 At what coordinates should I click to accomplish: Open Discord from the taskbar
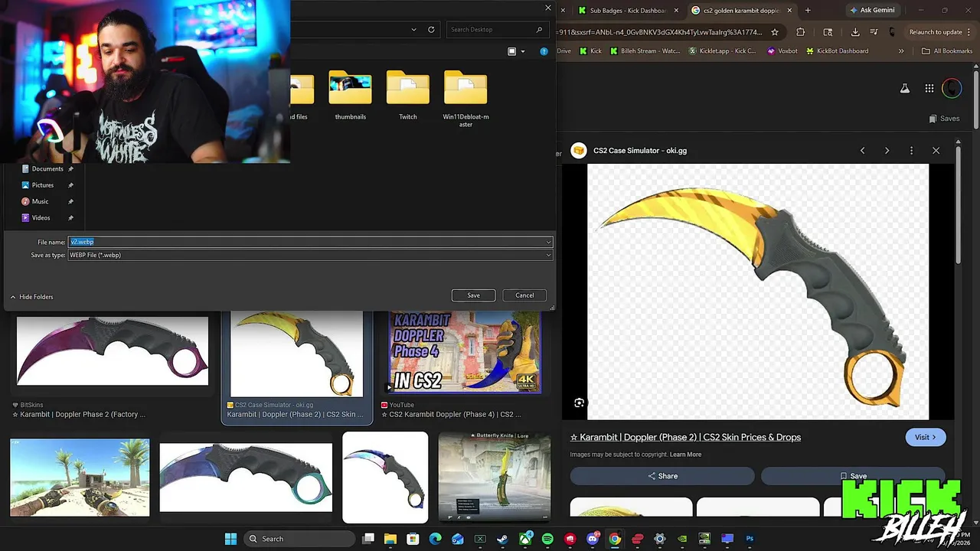point(593,539)
